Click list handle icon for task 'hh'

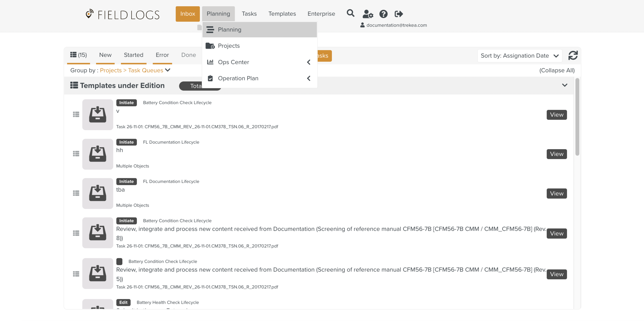pos(76,154)
